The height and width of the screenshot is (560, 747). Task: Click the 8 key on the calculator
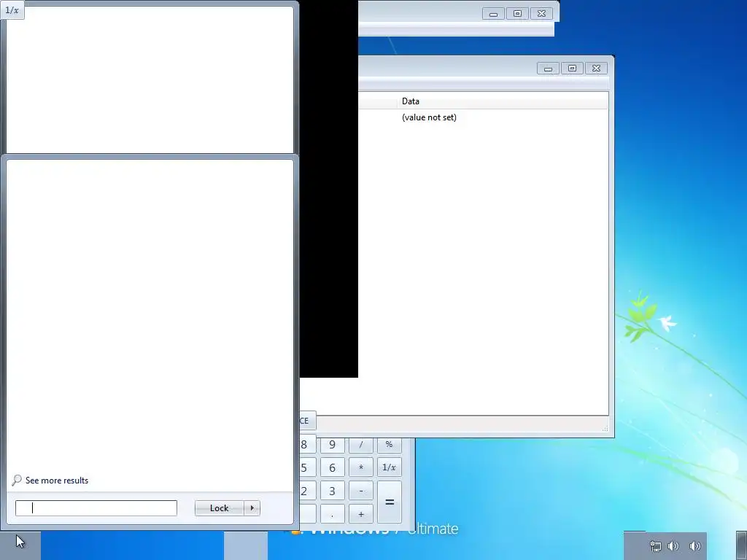pyautogui.click(x=307, y=445)
